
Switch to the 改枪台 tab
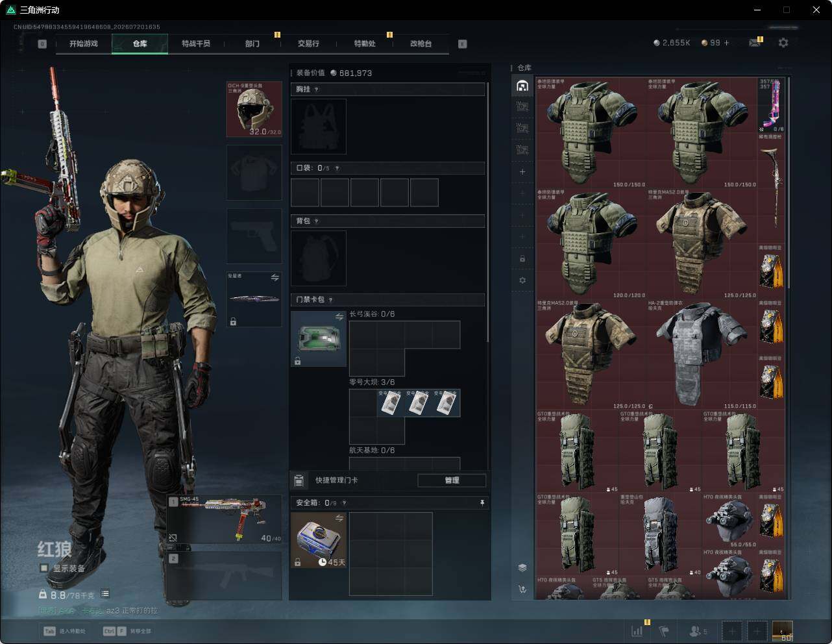coord(421,43)
